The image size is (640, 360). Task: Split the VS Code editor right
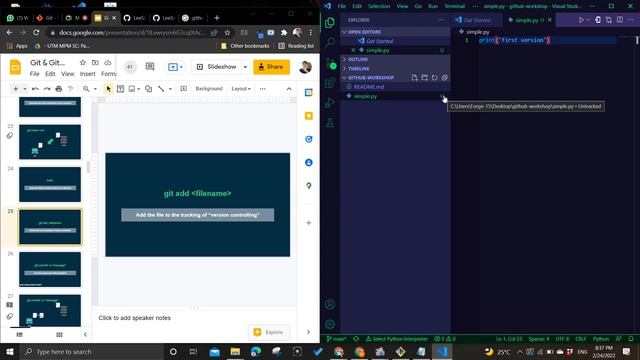click(620, 20)
